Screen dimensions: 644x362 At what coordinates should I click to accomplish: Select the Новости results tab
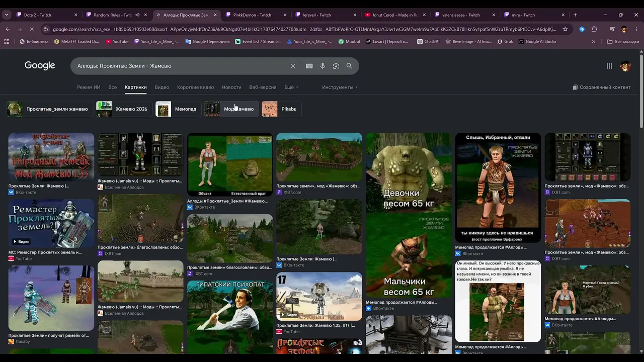[231, 87]
